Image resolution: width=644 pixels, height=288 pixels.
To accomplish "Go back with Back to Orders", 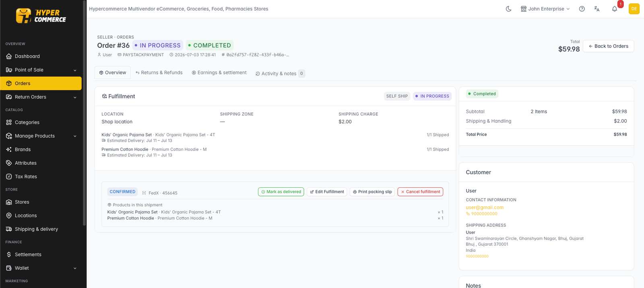I will tap(608, 46).
